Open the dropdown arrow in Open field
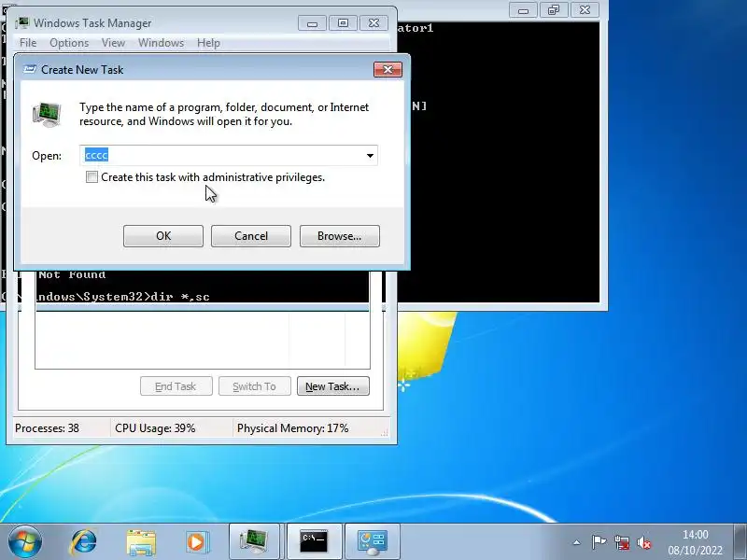747x560 pixels. pos(370,156)
